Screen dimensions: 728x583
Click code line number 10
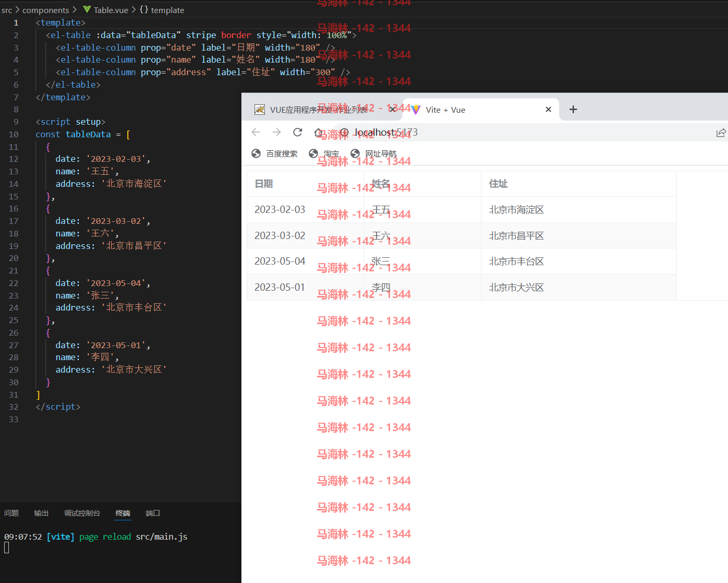[14, 134]
